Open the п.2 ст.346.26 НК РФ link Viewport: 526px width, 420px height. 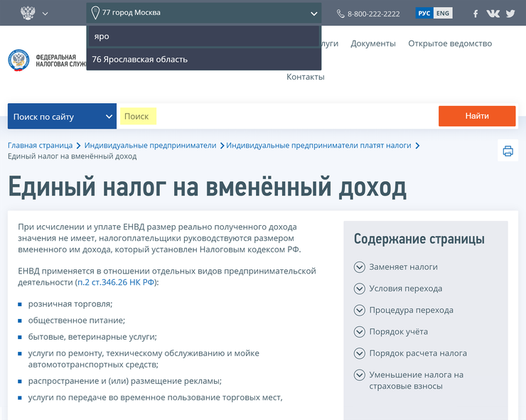(116, 282)
